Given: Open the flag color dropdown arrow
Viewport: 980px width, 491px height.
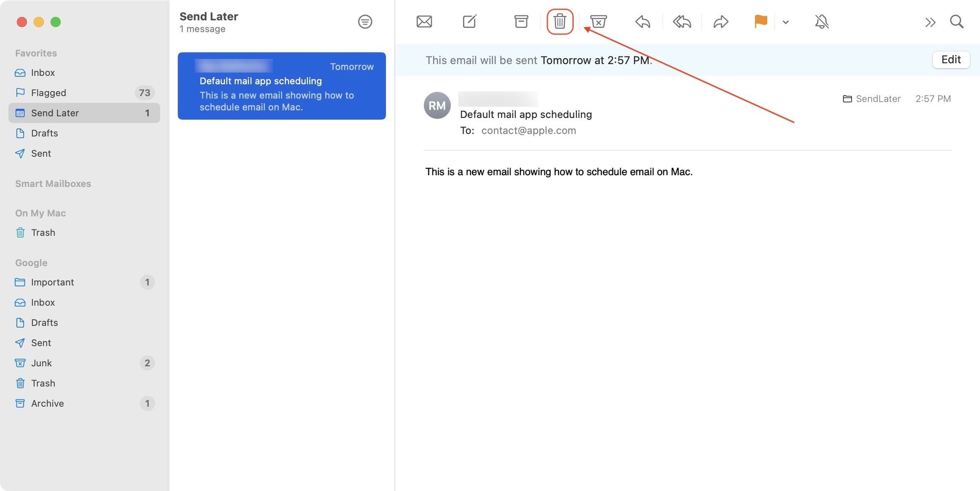Looking at the screenshot, I should pos(785,22).
